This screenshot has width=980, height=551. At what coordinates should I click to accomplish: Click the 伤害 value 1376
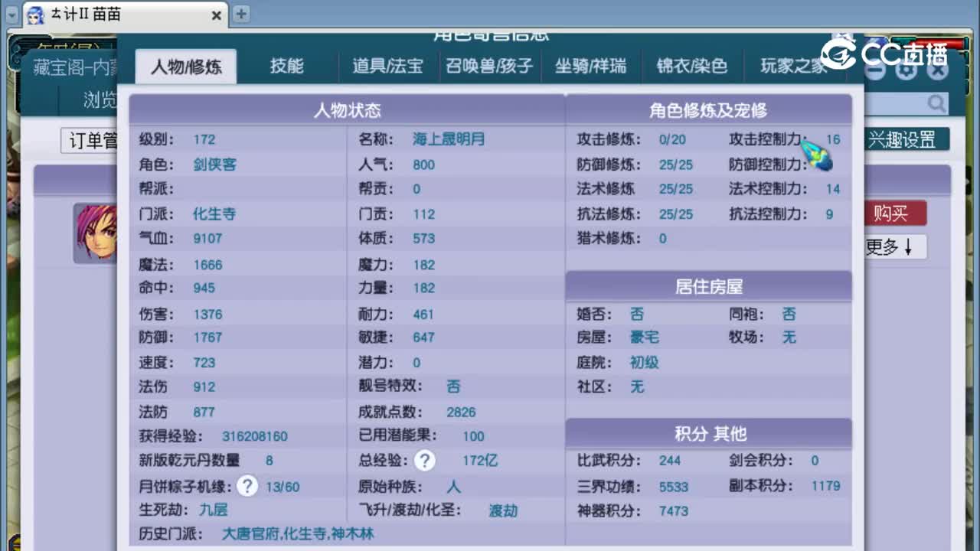(x=207, y=315)
